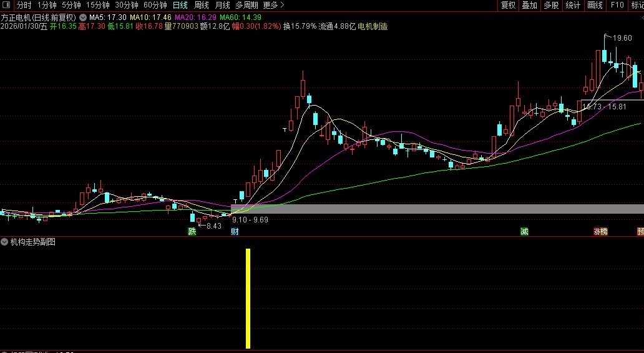Viewport: 644px width, 353px height.
Task: Click the 涨榜 marker icon
Action: click(600, 231)
